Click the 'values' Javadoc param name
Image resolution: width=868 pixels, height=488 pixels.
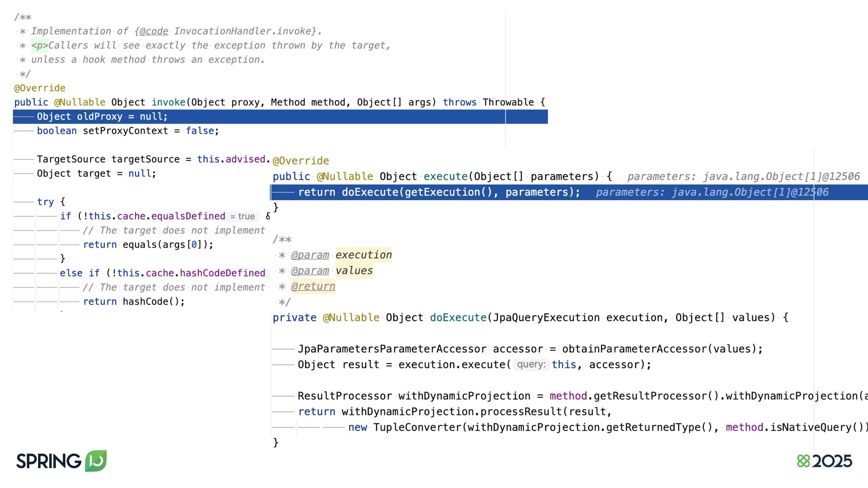point(354,271)
